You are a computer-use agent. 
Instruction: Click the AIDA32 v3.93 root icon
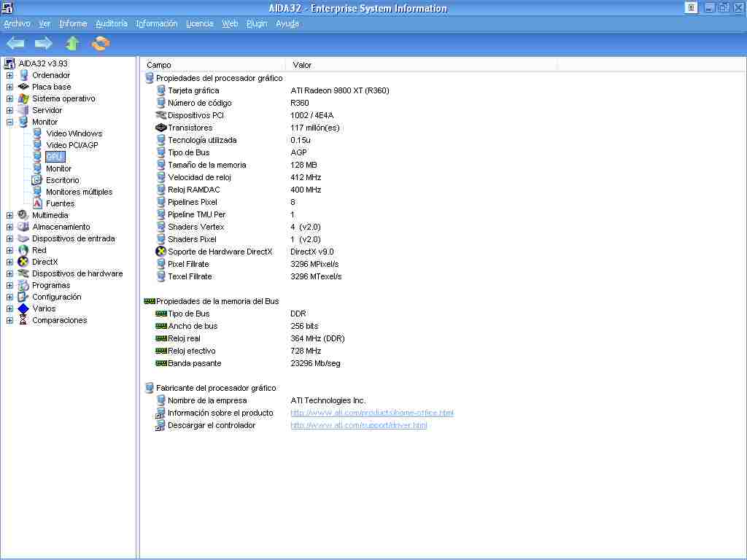click(9, 63)
